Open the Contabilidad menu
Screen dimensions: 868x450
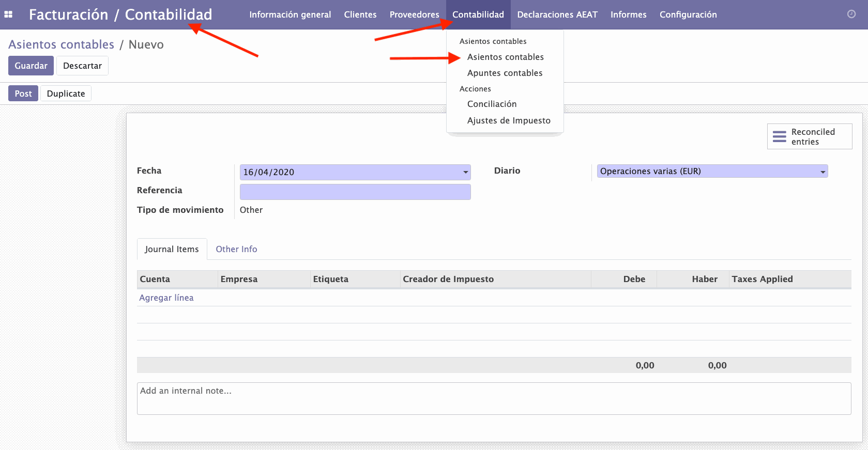pyautogui.click(x=478, y=14)
